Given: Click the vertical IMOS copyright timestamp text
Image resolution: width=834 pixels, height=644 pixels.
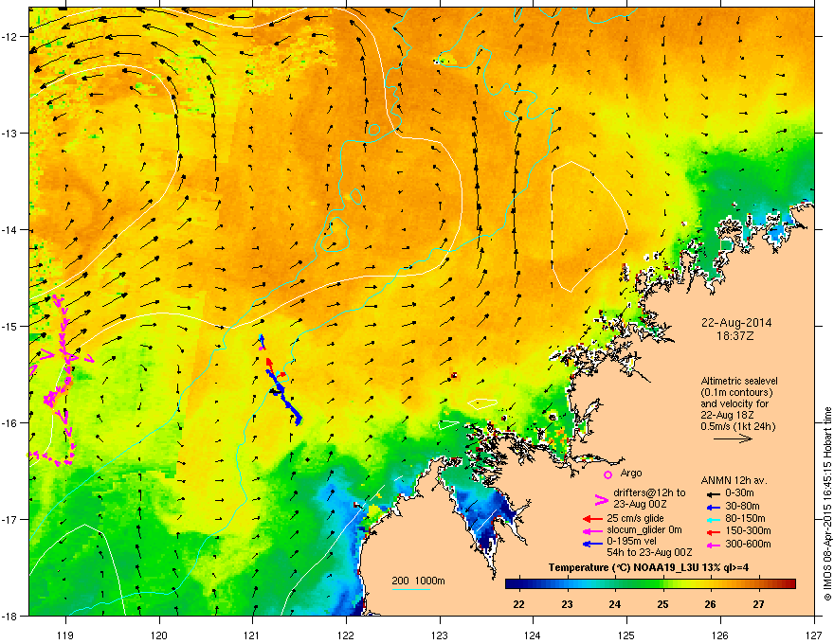Looking at the screenshot, I should [827, 504].
